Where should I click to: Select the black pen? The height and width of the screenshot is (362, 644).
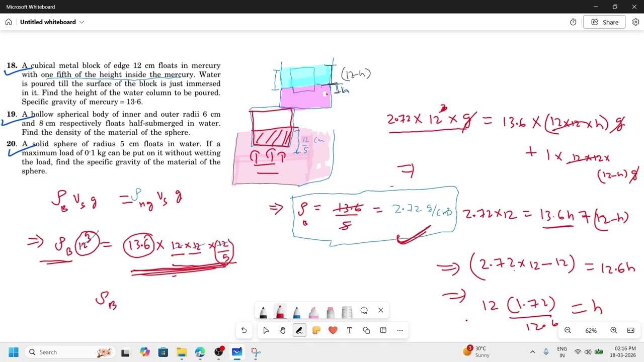pyautogui.click(x=263, y=312)
